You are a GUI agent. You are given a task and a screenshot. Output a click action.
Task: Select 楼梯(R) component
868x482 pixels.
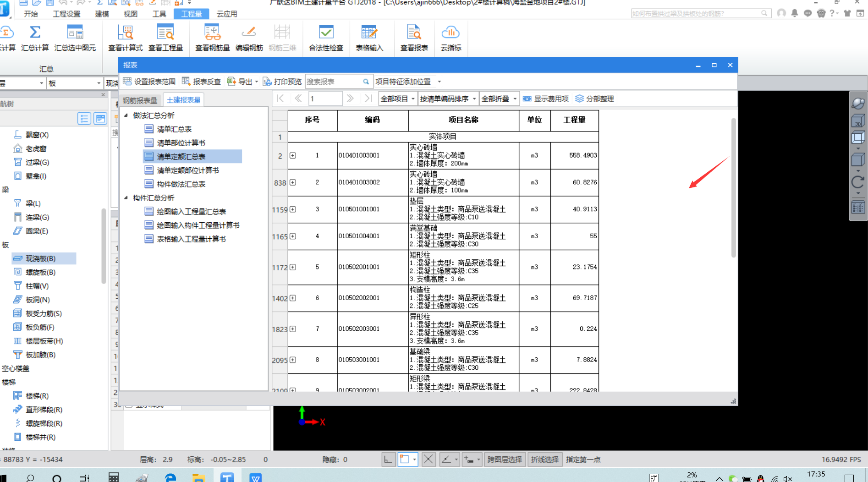pos(37,396)
